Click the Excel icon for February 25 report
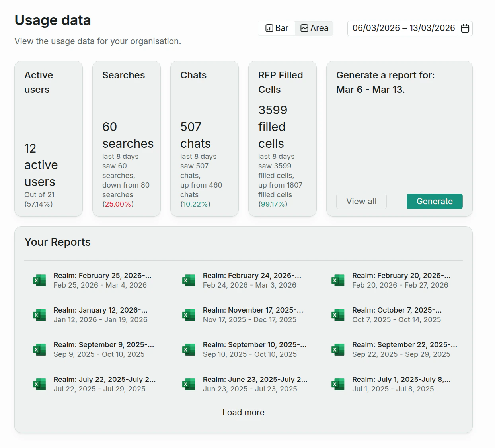Viewport: 495px width, 448px height. click(x=39, y=280)
